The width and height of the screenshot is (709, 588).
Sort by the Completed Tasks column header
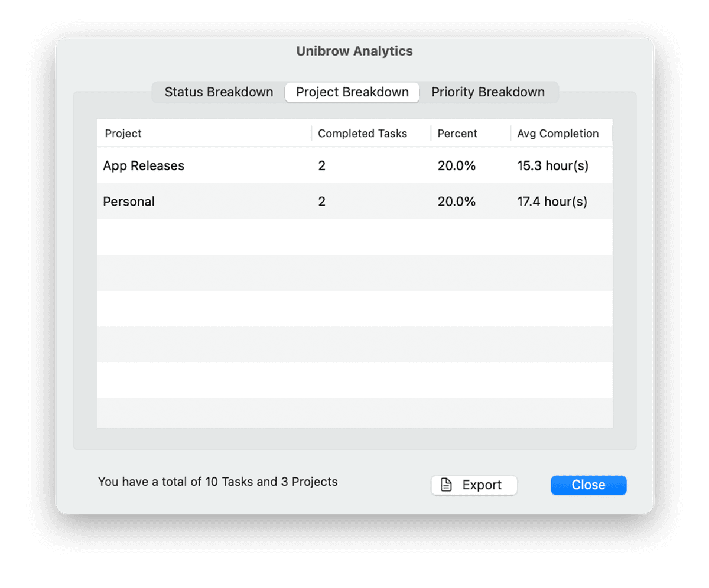tap(362, 134)
